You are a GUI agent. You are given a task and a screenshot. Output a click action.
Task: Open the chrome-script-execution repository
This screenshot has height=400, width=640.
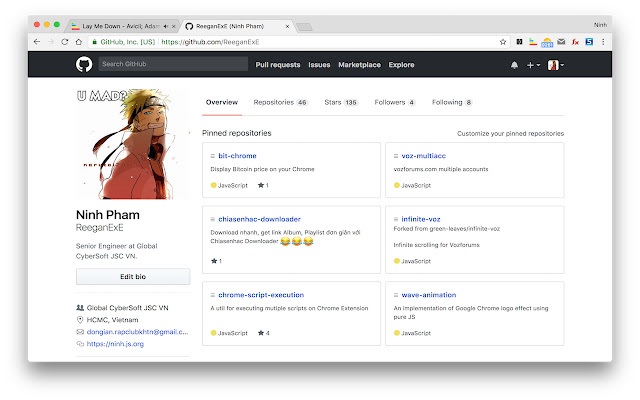[261, 295]
